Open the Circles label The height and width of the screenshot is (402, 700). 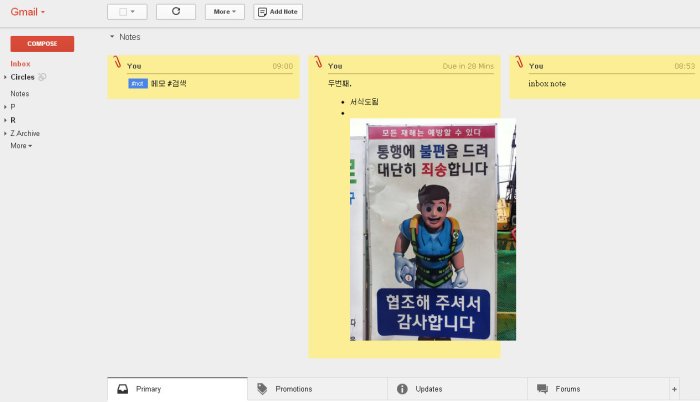tap(22, 77)
